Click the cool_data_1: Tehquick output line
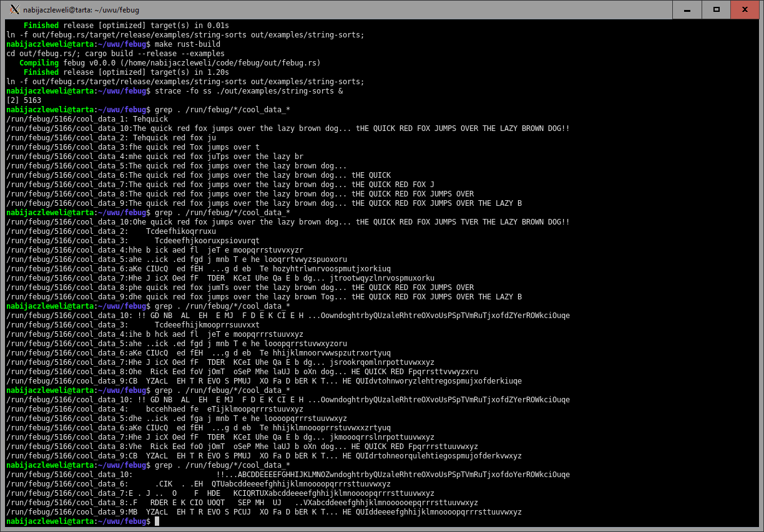The image size is (764, 532). pyautogui.click(x=87, y=119)
